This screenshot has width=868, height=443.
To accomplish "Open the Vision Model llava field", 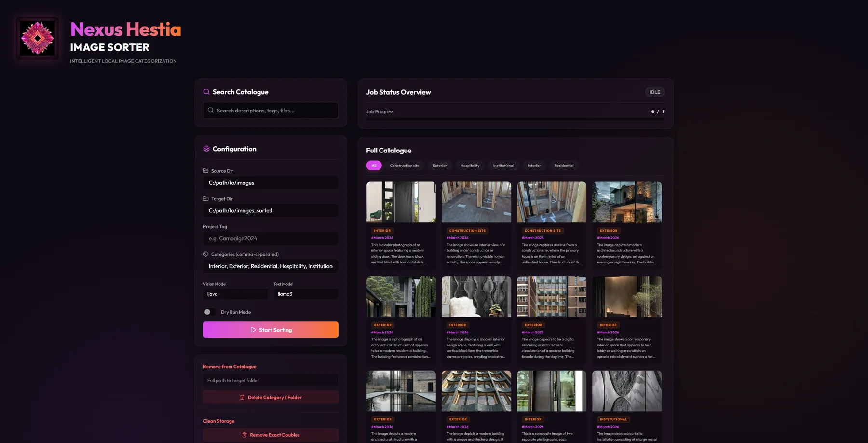I will (x=235, y=294).
